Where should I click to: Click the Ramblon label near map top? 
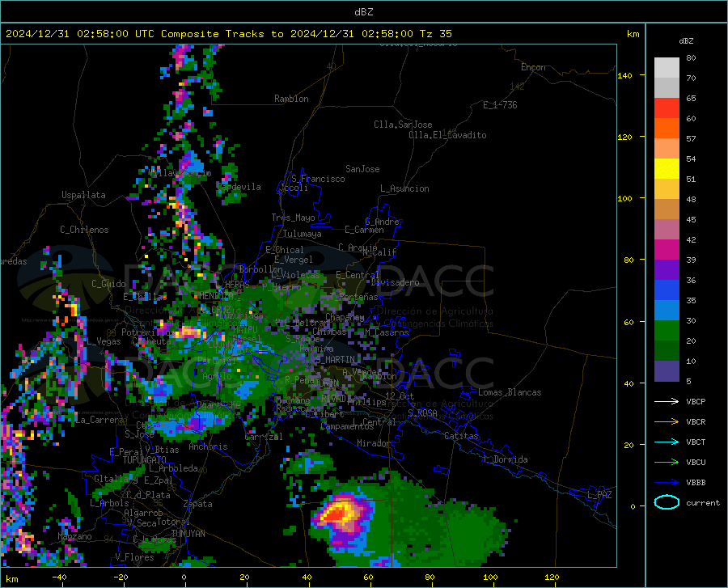[291, 99]
